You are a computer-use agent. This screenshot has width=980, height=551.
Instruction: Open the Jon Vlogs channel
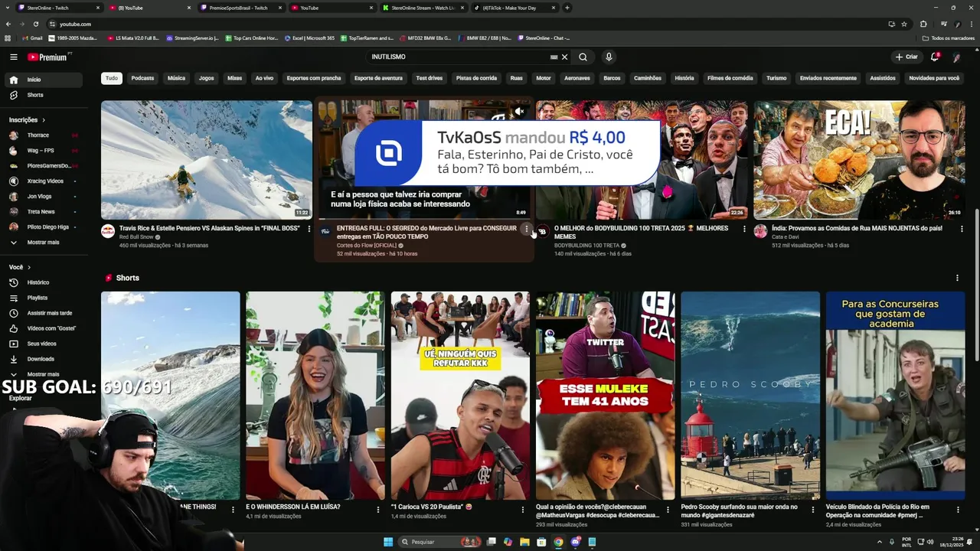(x=44, y=197)
